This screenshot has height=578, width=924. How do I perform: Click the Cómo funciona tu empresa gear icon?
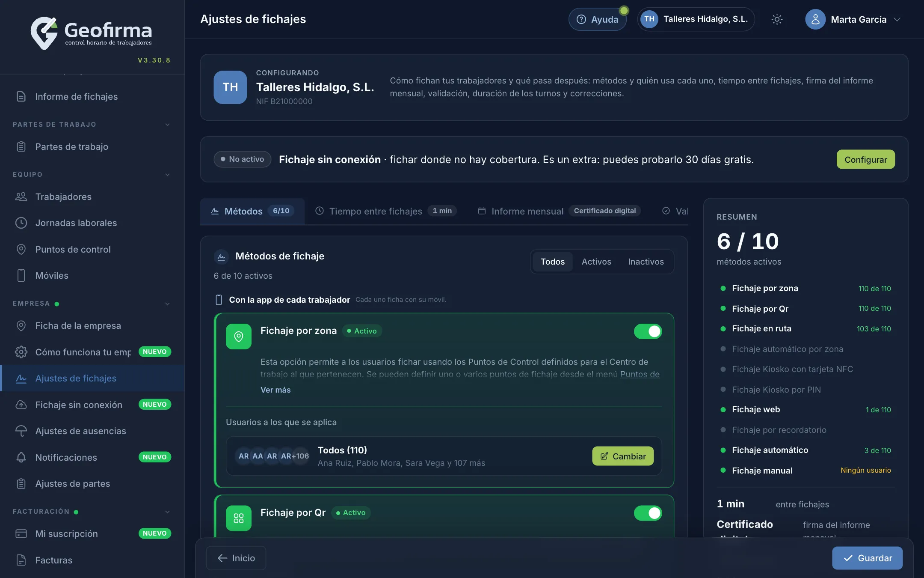pyautogui.click(x=21, y=352)
